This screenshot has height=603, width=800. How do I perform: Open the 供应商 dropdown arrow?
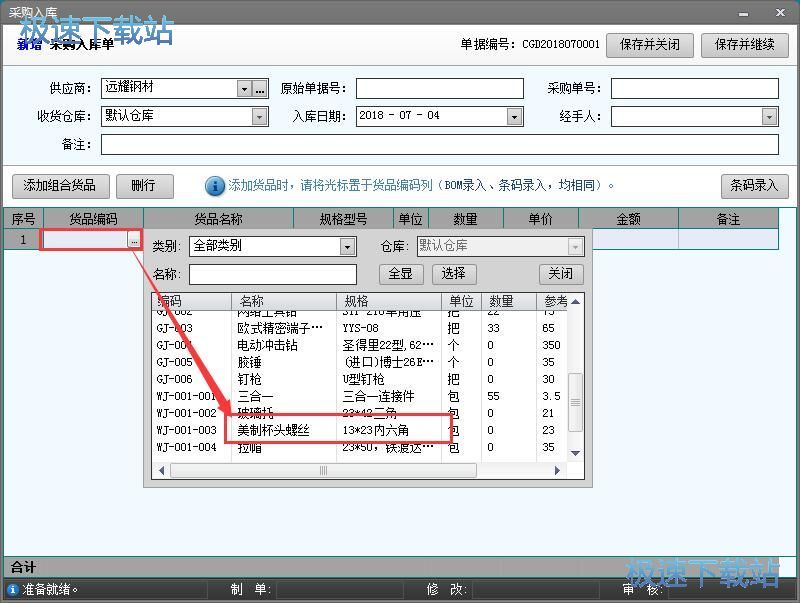coord(244,89)
